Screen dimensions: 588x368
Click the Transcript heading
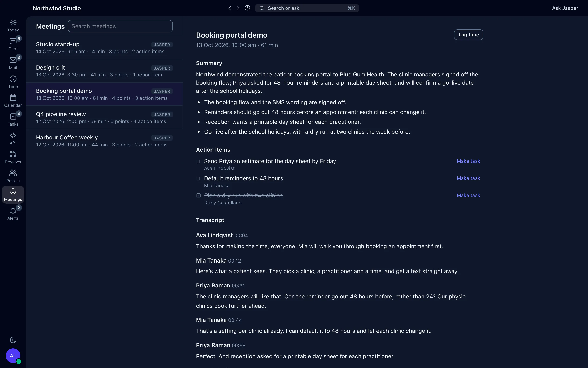coord(210,220)
